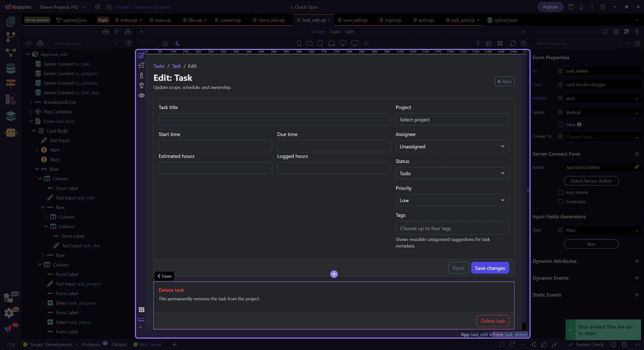Click the project settings gear icon in title bar
This screenshot has height=350, width=644.
coord(98,7)
